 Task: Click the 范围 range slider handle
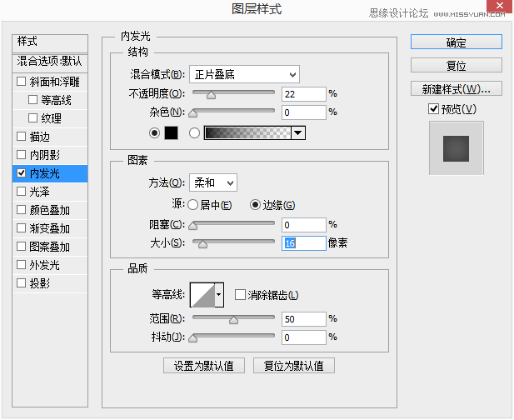[x=234, y=320]
